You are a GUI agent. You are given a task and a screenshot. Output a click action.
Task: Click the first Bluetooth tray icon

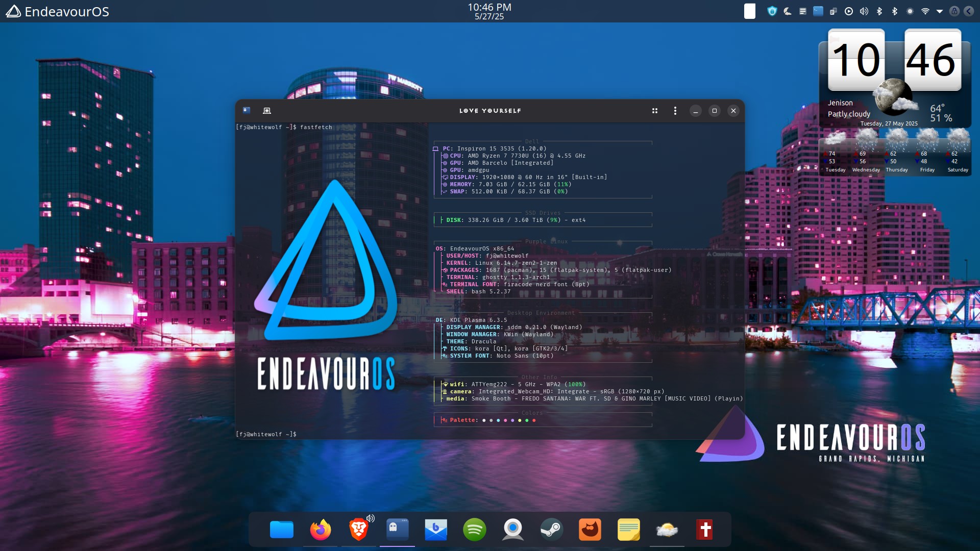click(879, 11)
